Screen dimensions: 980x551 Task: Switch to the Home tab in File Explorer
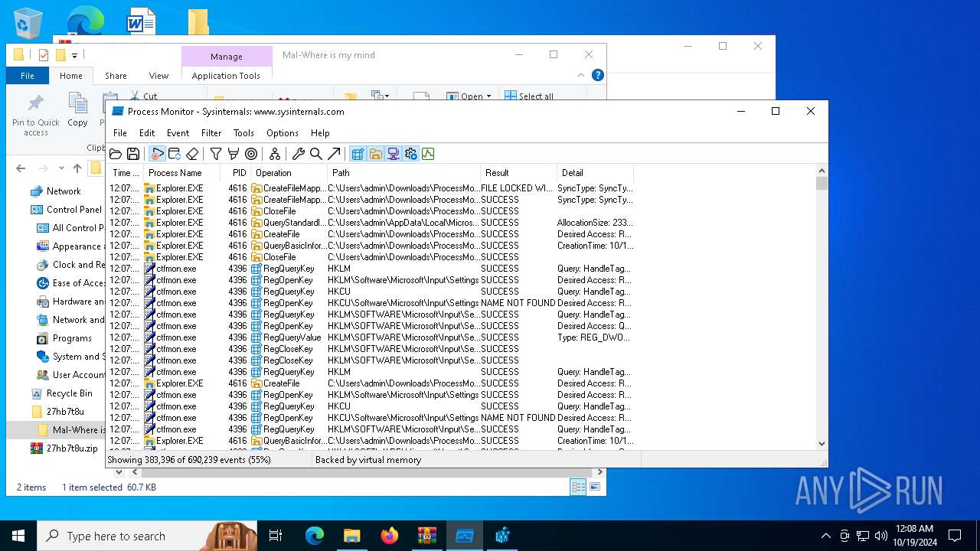(x=71, y=76)
